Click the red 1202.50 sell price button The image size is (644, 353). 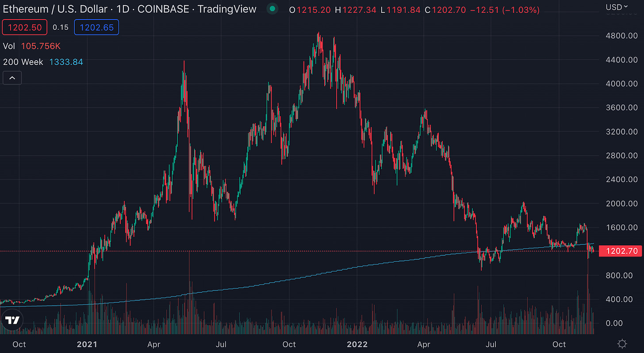(25, 27)
